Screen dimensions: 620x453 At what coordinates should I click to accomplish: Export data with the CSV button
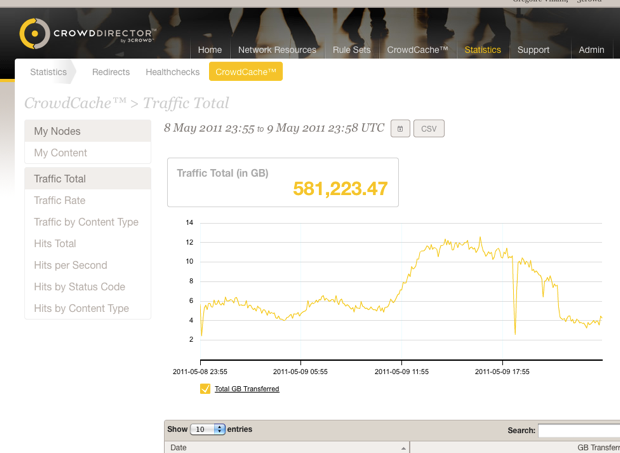(x=429, y=129)
